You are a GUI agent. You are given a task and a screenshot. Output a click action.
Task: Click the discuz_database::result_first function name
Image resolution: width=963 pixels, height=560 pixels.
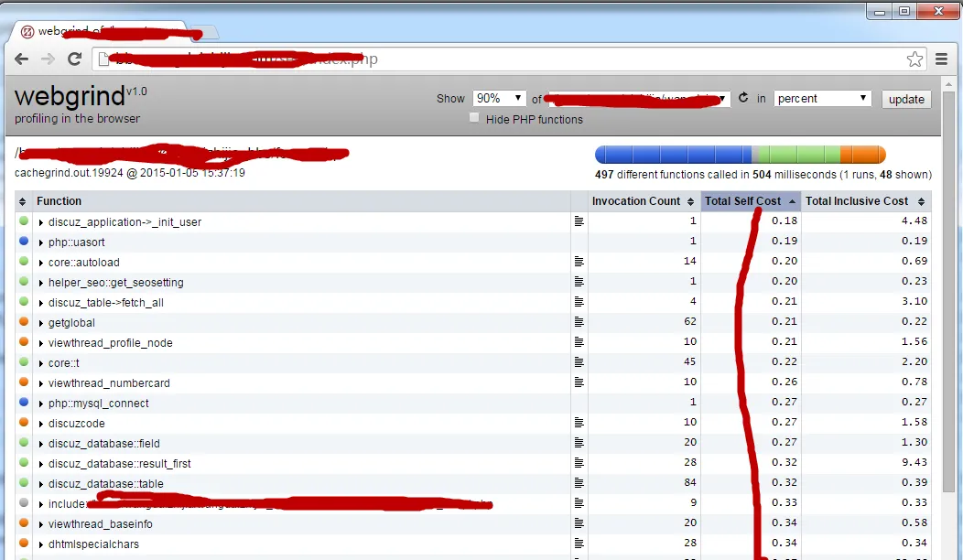[120, 464]
